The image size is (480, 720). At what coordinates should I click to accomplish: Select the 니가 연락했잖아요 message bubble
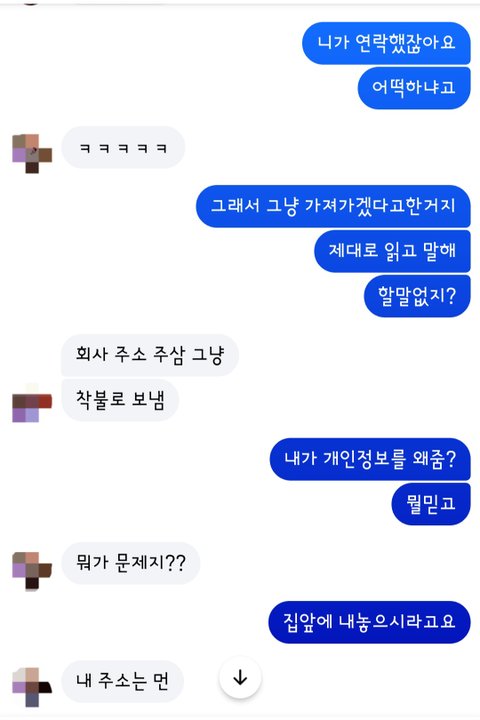pyautogui.click(x=386, y=43)
